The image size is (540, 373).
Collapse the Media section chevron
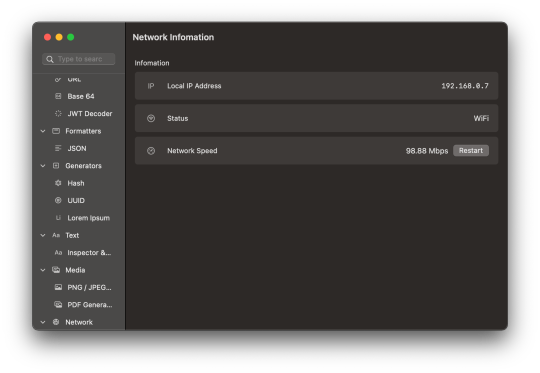(x=43, y=270)
